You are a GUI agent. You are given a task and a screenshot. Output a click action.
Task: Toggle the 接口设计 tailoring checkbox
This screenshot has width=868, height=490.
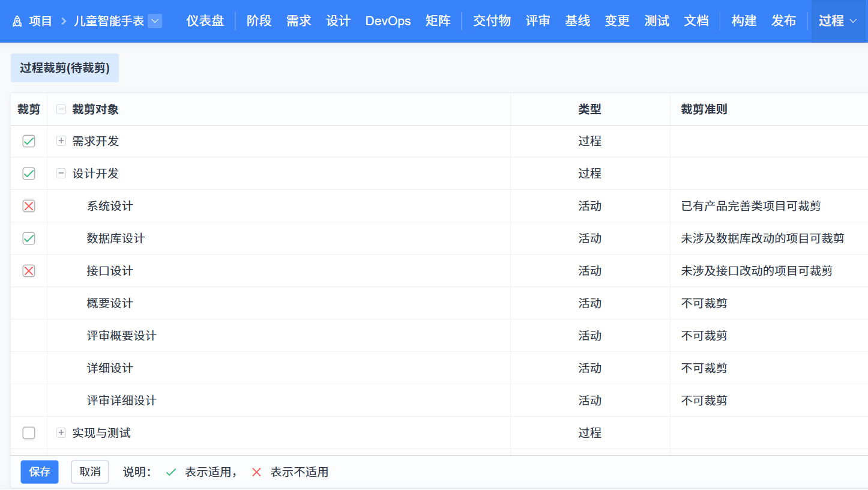click(x=29, y=271)
